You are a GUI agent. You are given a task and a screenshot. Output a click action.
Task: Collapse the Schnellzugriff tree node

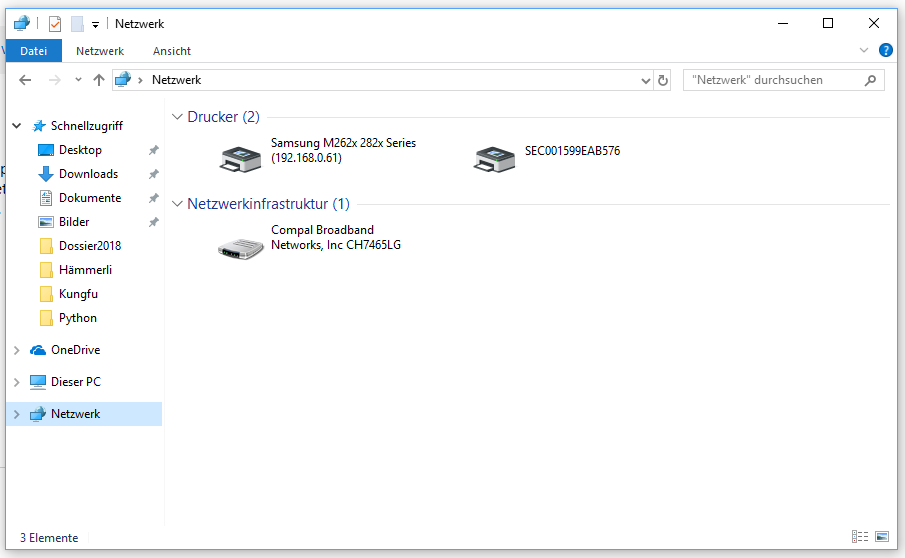17,126
